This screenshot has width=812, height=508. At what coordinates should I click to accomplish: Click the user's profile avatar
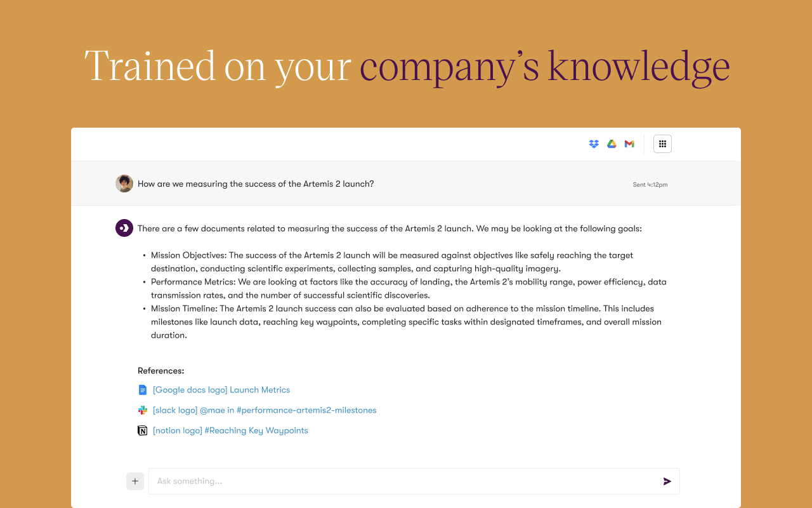pos(124,183)
